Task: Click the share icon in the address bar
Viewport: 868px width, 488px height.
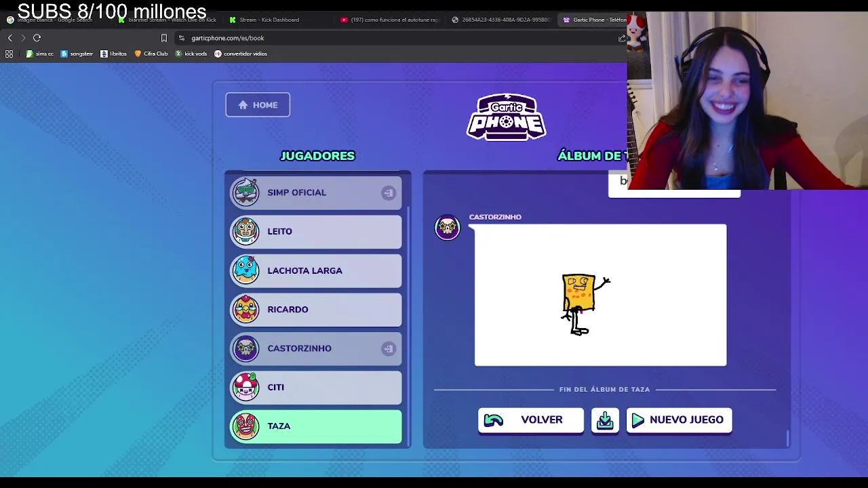Action: (621, 38)
